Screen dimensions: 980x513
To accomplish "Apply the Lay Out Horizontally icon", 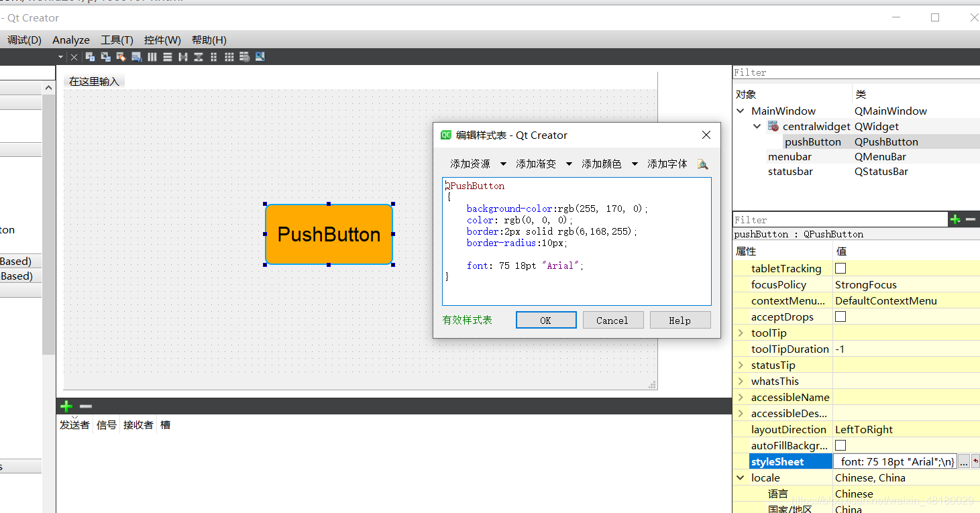I will coord(152,57).
